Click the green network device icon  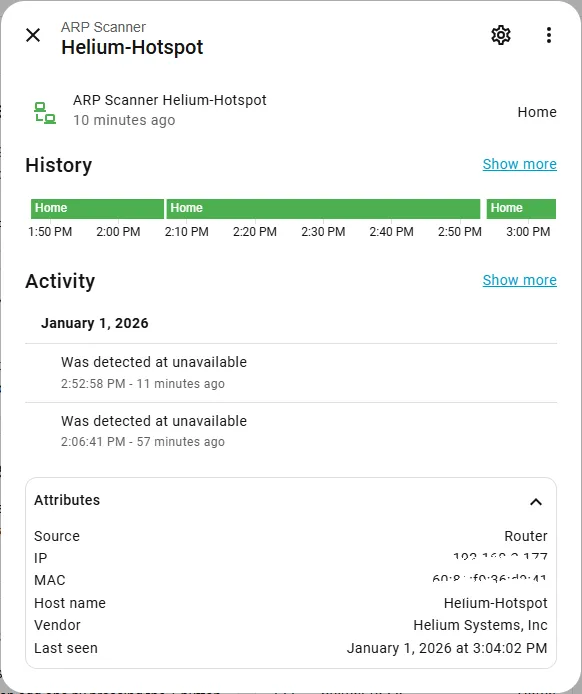pyautogui.click(x=45, y=112)
